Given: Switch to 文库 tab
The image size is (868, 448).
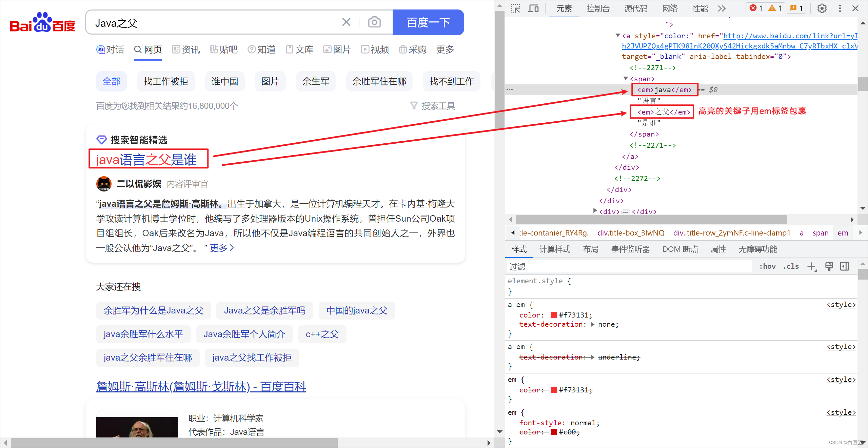Looking at the screenshot, I should (x=299, y=49).
